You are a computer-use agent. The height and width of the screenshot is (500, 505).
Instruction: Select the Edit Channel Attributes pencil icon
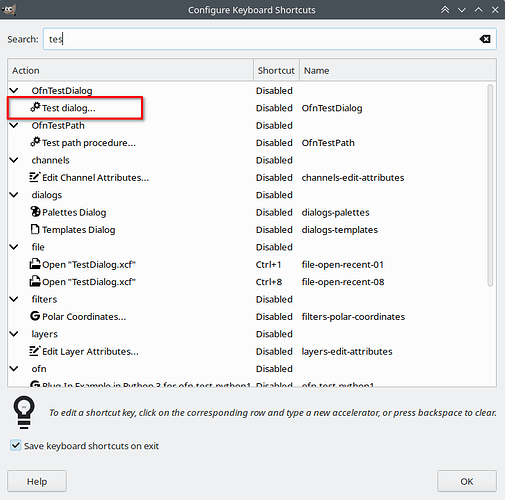click(35, 177)
